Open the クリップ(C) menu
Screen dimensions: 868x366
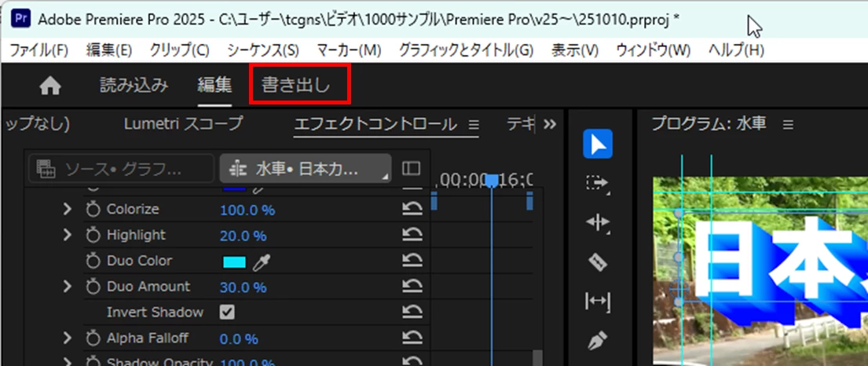(179, 50)
